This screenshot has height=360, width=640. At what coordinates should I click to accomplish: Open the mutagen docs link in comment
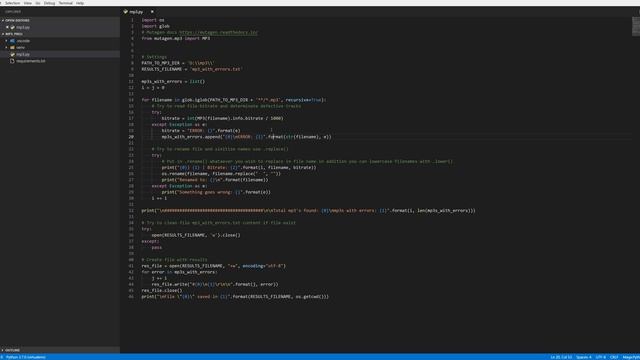coord(218,32)
